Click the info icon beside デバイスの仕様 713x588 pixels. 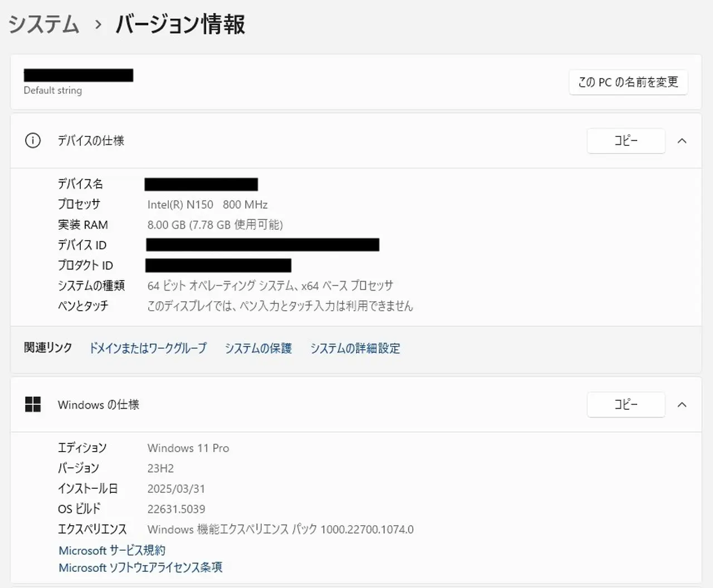click(33, 141)
